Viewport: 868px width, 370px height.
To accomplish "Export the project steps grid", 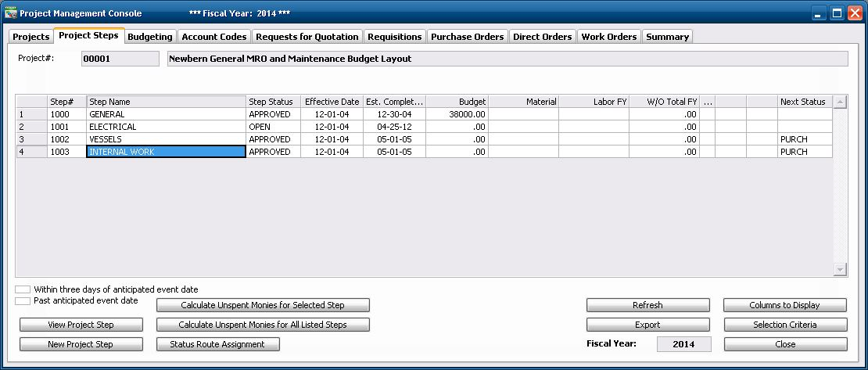I will pos(647,325).
